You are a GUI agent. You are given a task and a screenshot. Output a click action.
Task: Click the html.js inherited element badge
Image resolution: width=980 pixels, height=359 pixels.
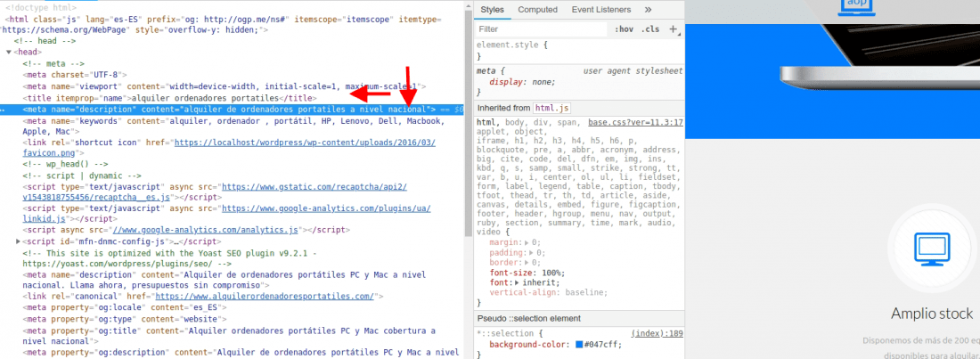[x=551, y=108]
